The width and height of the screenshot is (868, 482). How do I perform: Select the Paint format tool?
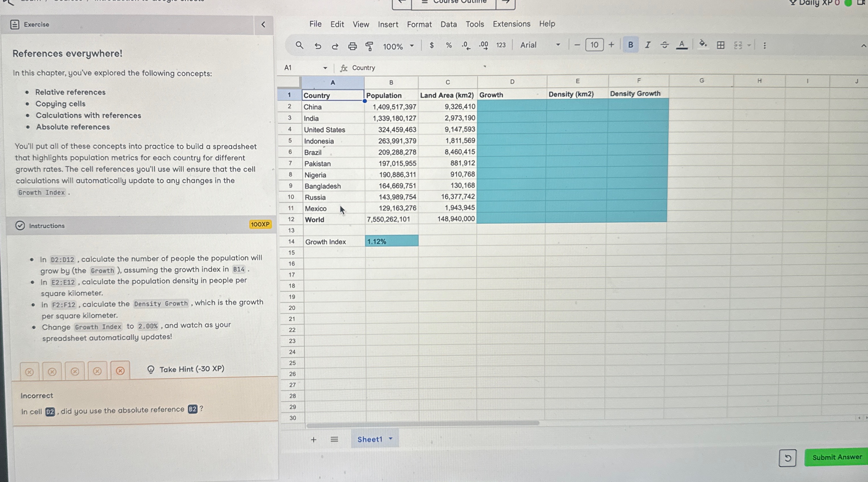point(369,46)
